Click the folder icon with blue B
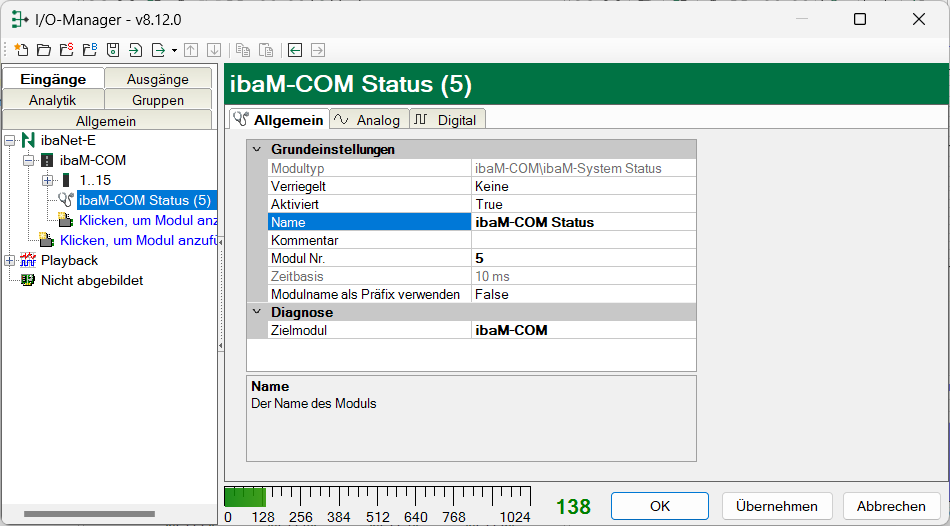The height and width of the screenshot is (526, 950). (x=90, y=50)
